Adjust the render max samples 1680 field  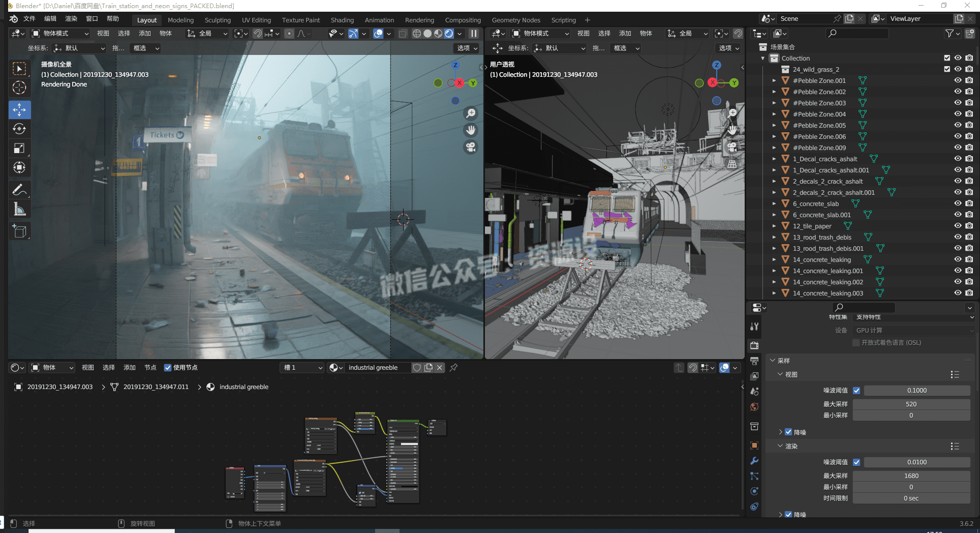[x=911, y=476]
